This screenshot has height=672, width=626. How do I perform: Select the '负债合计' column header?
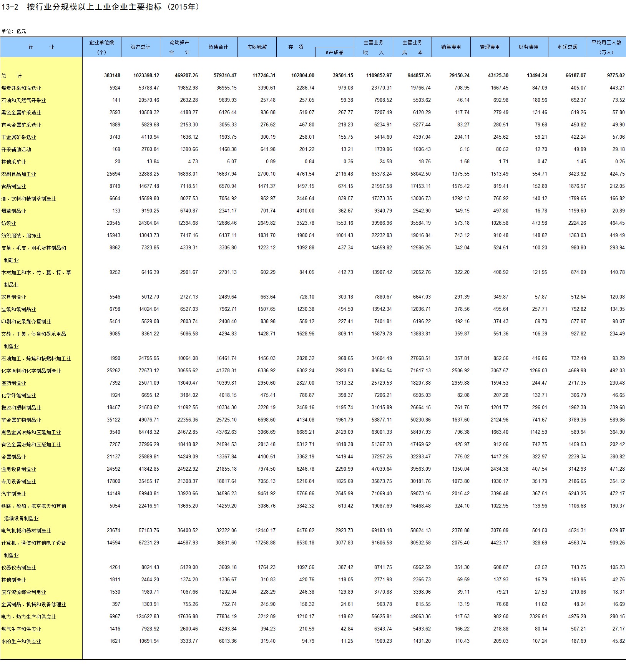click(218, 47)
